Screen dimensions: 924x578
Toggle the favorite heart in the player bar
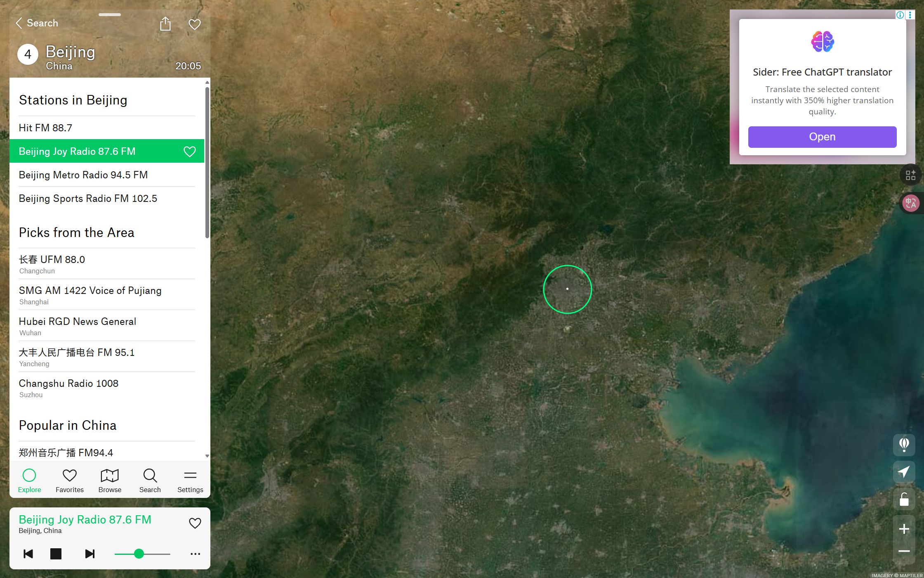(x=195, y=523)
